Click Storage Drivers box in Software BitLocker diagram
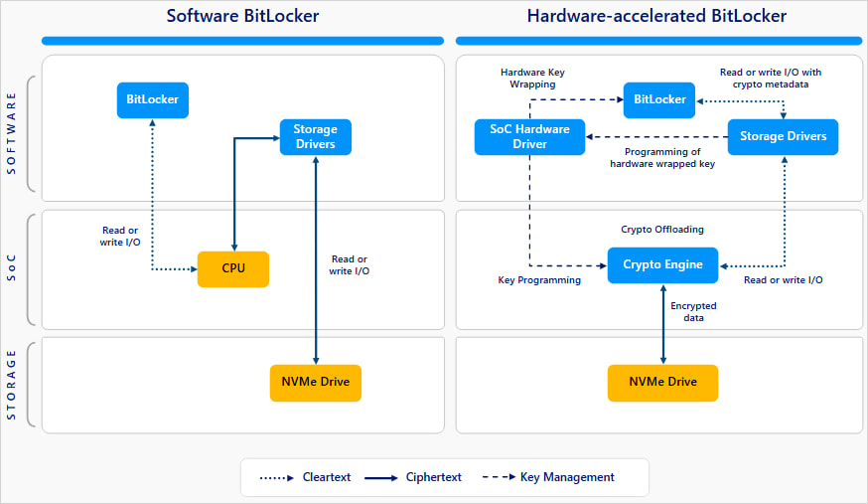868x504 pixels. (315, 137)
